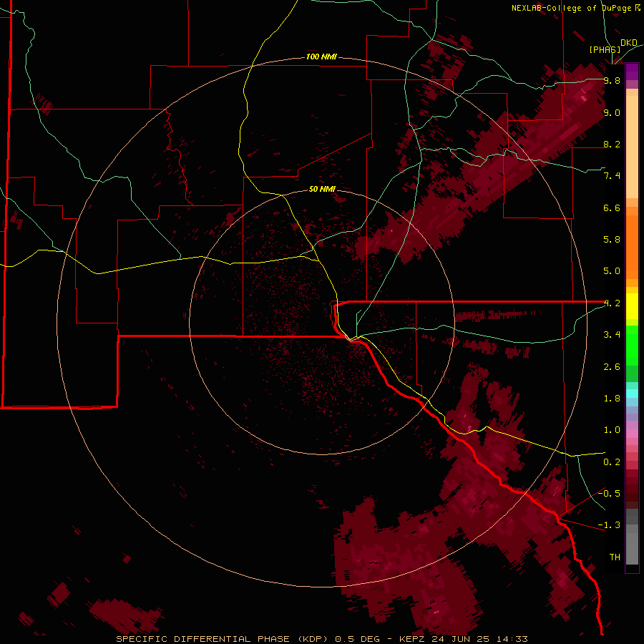Click the 5.0 value on the scale

click(612, 271)
